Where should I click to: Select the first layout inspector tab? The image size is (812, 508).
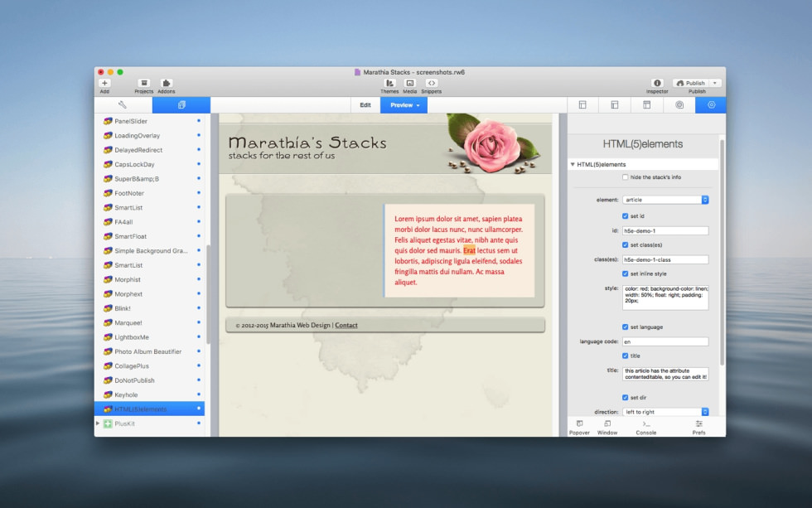pyautogui.click(x=582, y=105)
